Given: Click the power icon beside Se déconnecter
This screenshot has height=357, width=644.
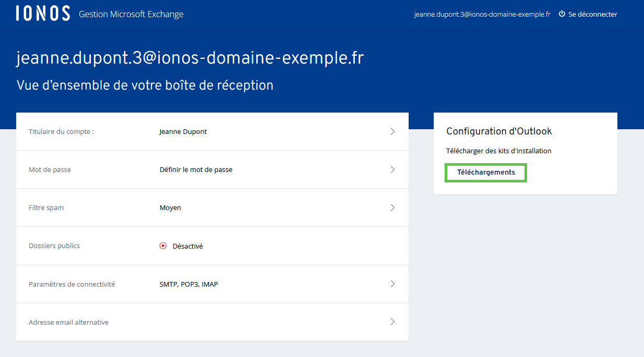Looking at the screenshot, I should pos(562,14).
